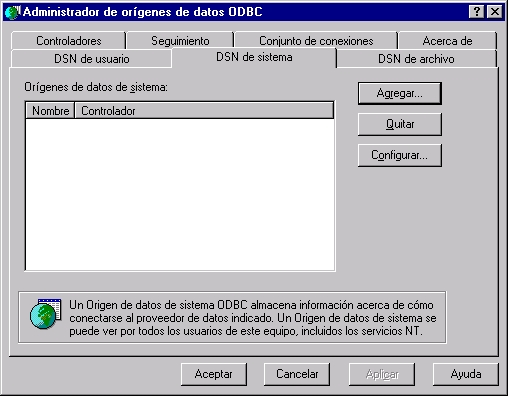
Task: Click the Quitar button
Action: point(400,124)
